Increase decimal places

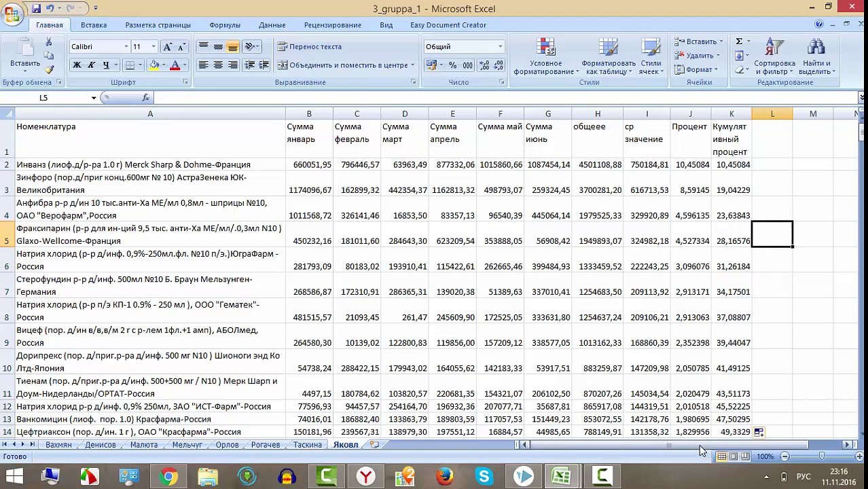coord(484,65)
